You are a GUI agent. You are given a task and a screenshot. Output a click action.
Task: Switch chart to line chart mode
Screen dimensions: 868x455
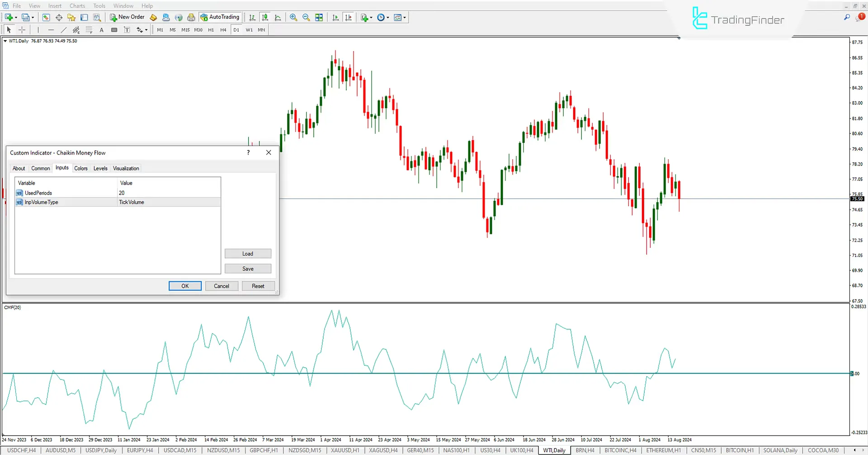278,17
